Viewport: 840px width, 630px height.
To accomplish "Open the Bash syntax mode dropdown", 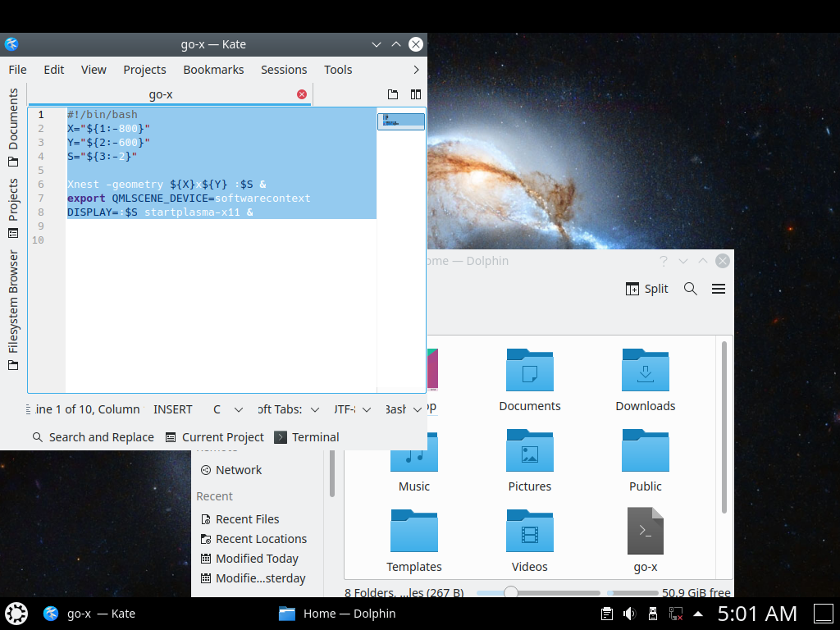I will point(404,409).
